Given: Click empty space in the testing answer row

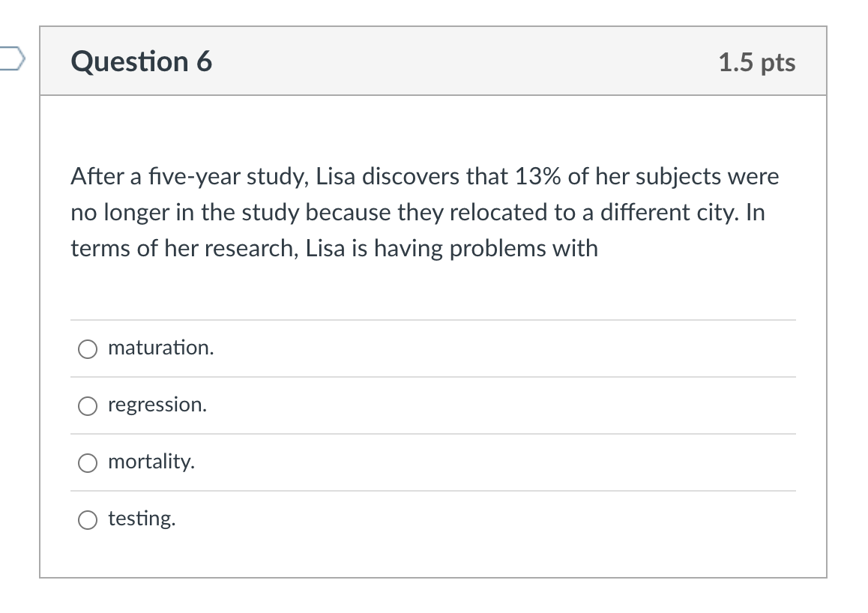Looking at the screenshot, I should click(x=498, y=519).
